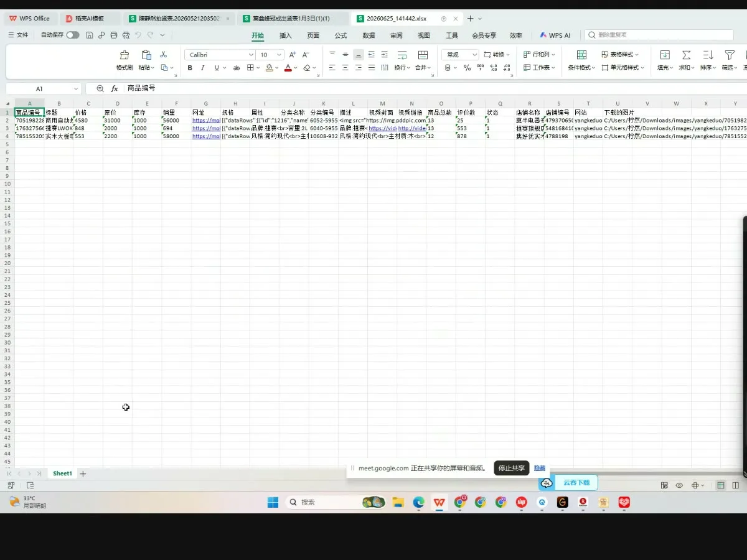The height and width of the screenshot is (560, 747).
Task: Switch to the 视图 ribbon tab
Action: [424, 35]
